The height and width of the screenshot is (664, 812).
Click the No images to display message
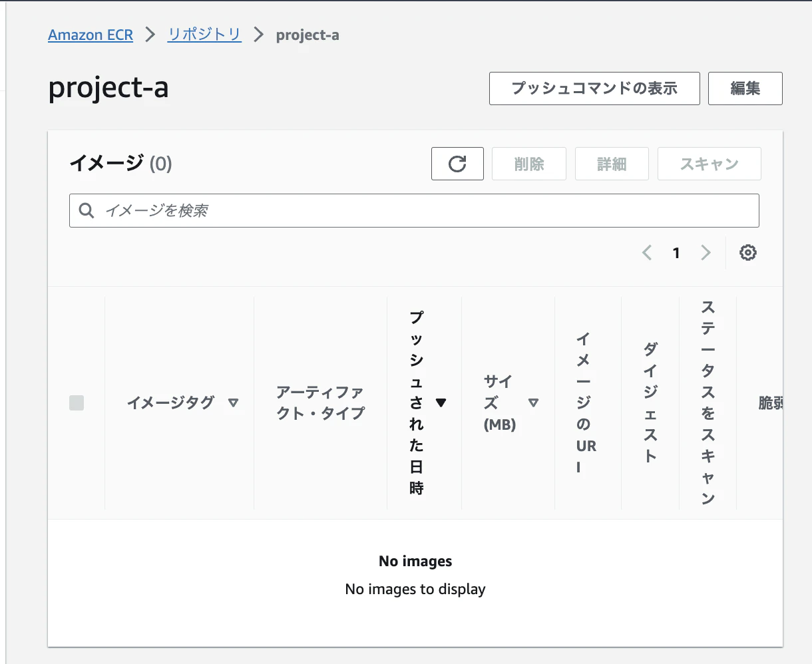(x=415, y=589)
